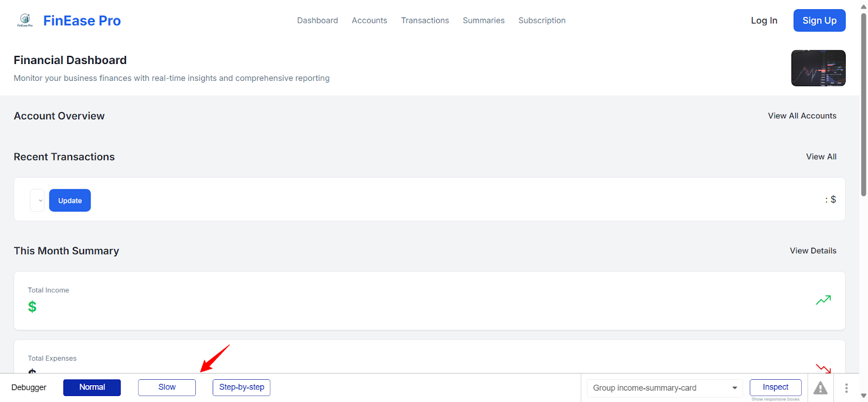
Task: Select Step-by-step debugger mode
Action: coord(241,387)
